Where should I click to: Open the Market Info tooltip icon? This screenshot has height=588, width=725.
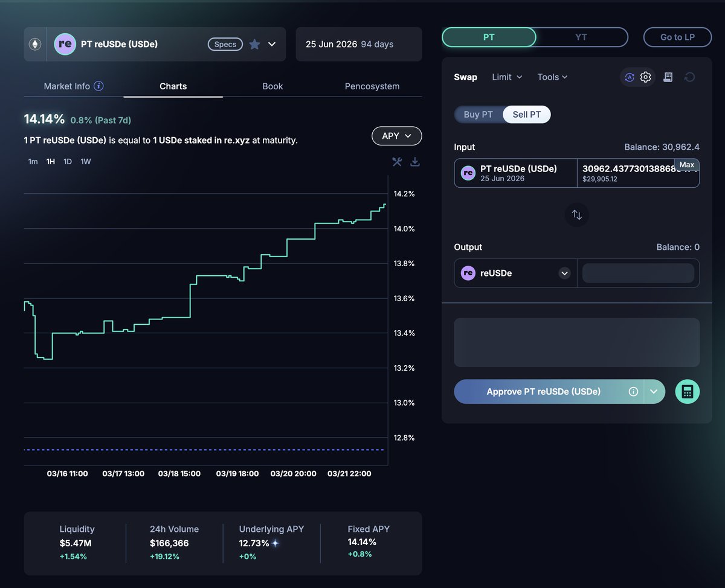[x=98, y=86]
